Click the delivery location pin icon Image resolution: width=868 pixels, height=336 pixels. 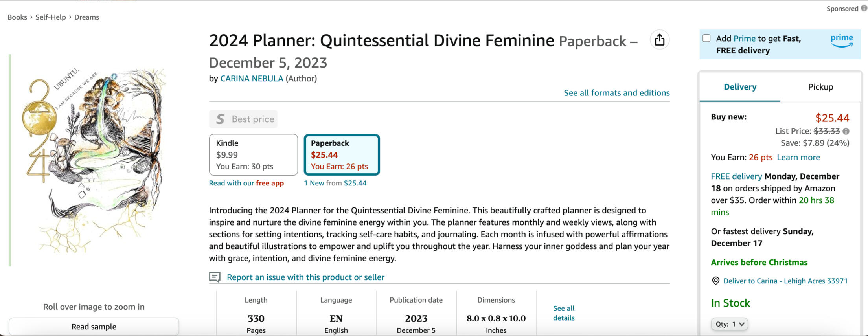[x=715, y=281]
